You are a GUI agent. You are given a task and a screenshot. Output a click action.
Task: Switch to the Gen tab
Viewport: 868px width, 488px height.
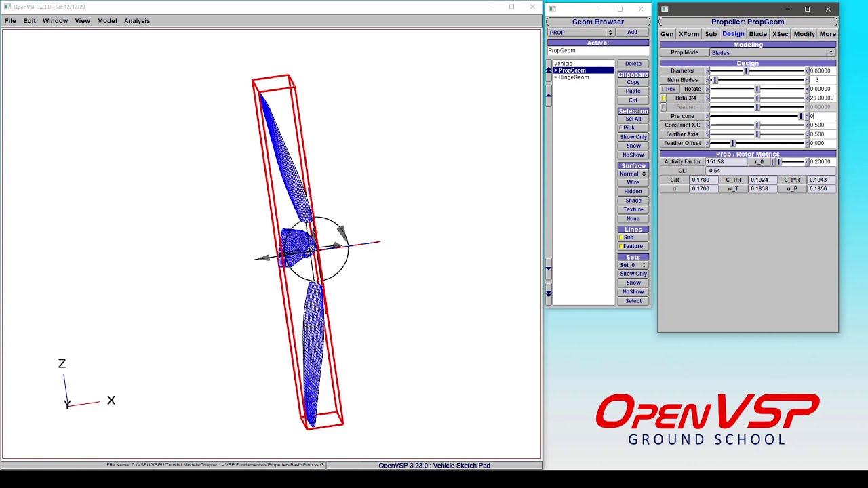[667, 34]
